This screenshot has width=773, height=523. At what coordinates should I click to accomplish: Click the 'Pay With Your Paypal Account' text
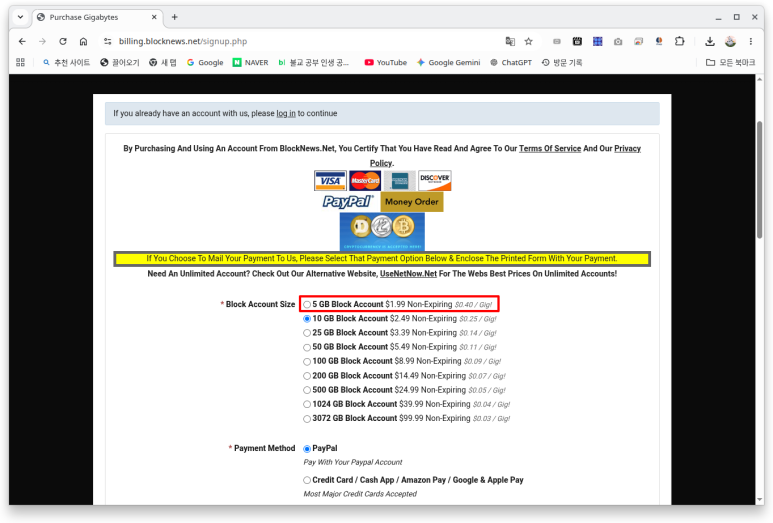click(353, 462)
